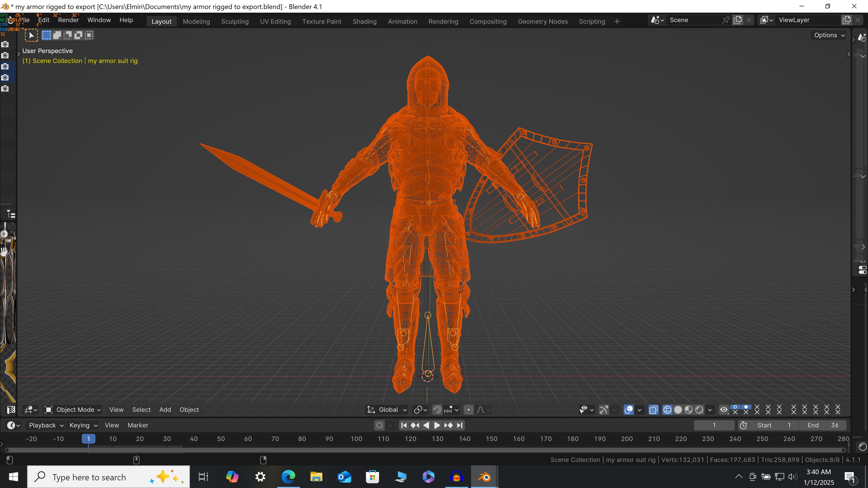This screenshot has height=488, width=868.
Task: Toggle X-Ray mode
Action: coord(653,410)
